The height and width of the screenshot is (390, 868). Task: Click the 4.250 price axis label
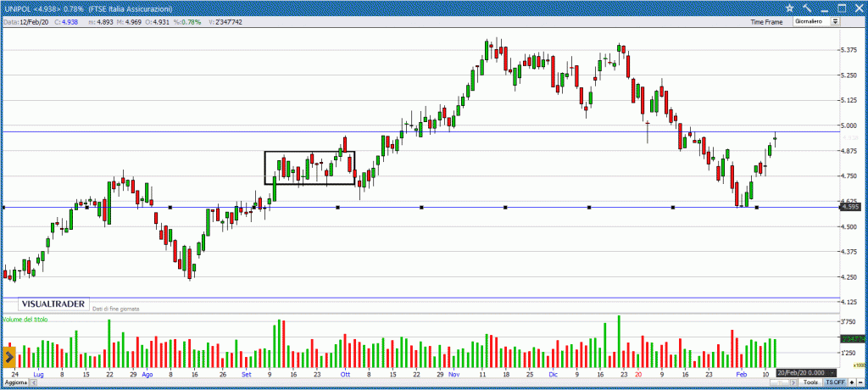pos(849,277)
